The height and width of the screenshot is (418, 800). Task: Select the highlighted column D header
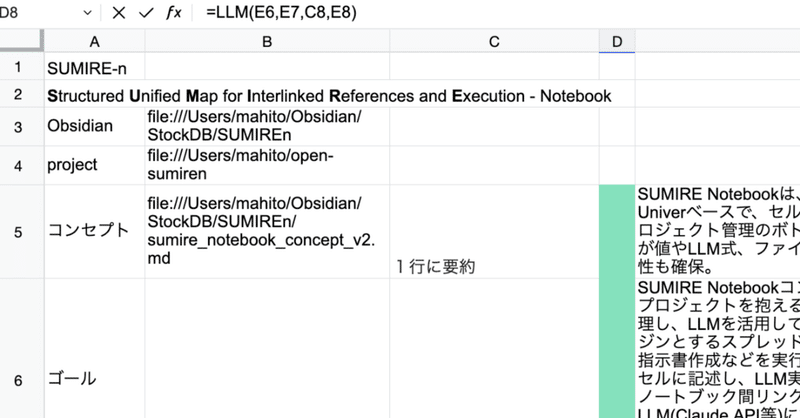616,41
